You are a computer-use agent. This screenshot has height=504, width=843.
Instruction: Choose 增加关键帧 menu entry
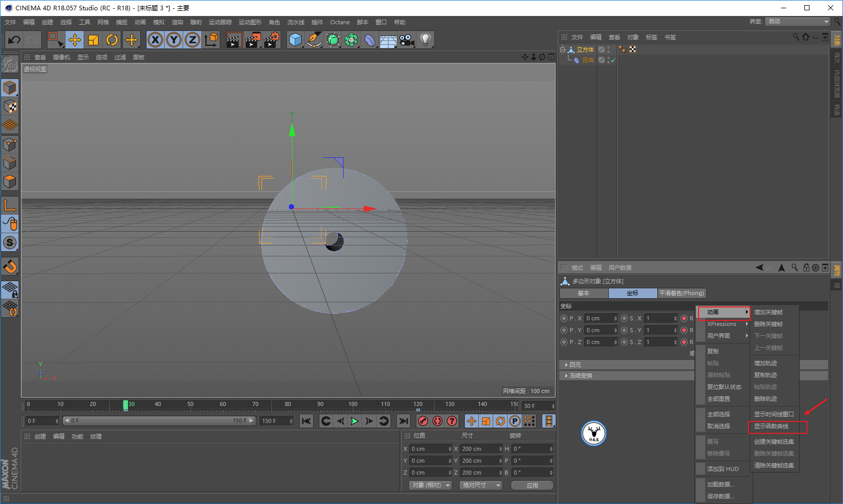pos(775,312)
